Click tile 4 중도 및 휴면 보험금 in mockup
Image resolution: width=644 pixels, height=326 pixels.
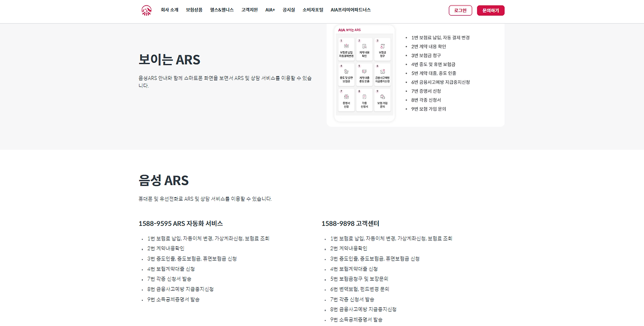[346, 75]
